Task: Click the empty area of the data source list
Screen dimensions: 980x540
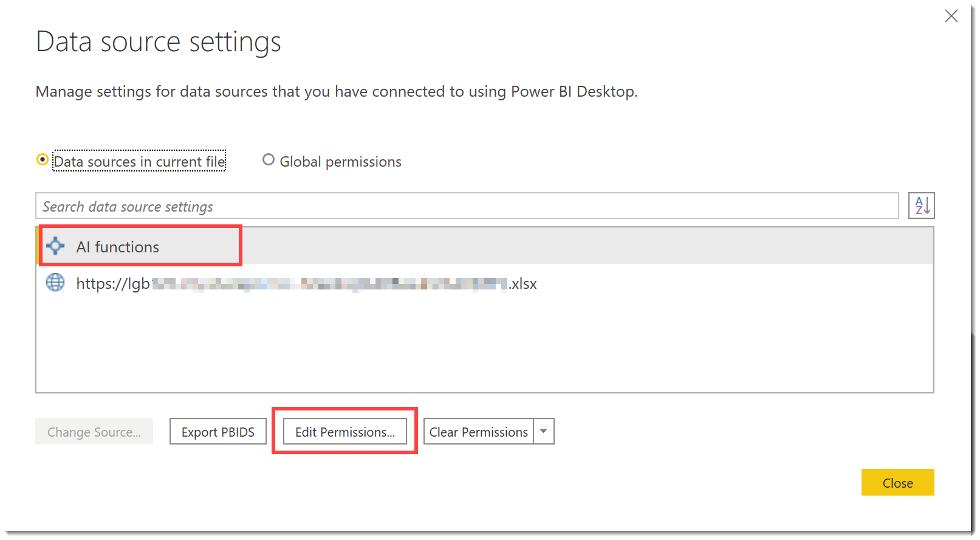Action: [484, 347]
